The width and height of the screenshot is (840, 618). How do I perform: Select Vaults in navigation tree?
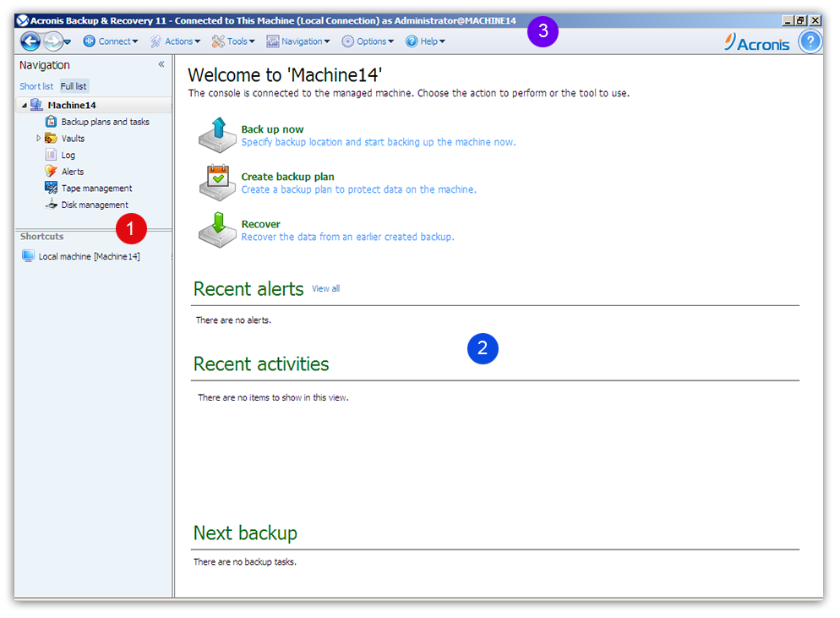click(73, 139)
